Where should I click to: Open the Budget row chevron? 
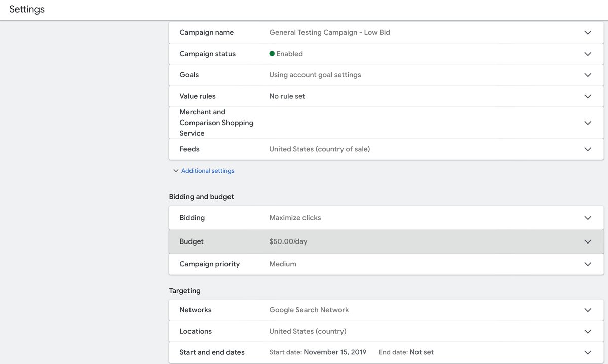point(588,242)
